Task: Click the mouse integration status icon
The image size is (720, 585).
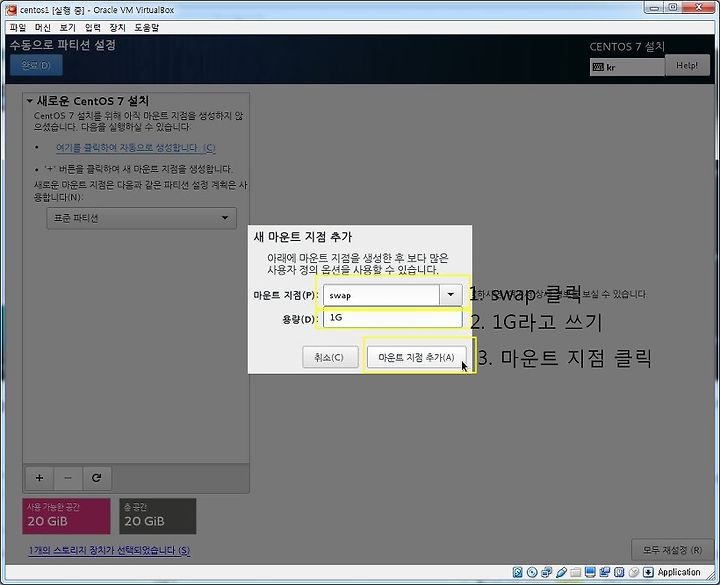Action: pos(634,572)
